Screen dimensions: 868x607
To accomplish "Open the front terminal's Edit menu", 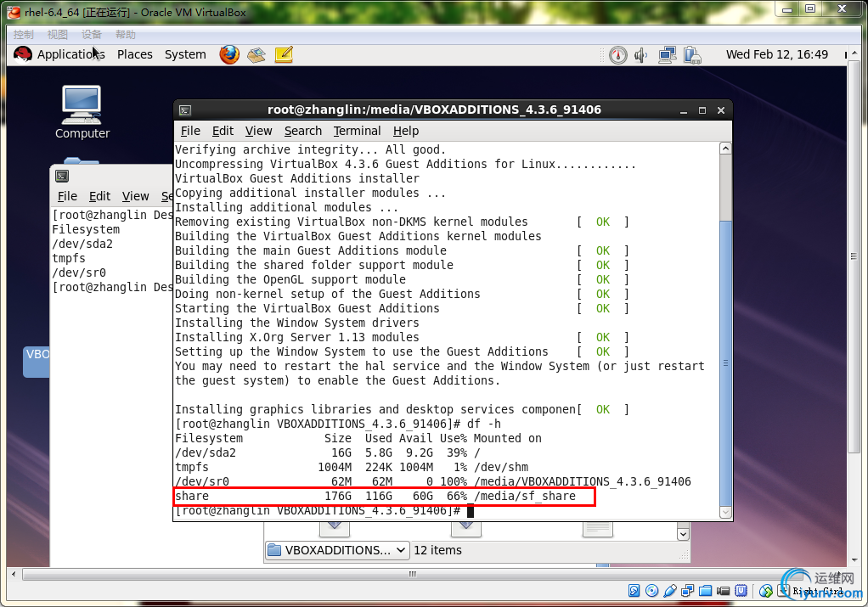I will click(x=223, y=131).
